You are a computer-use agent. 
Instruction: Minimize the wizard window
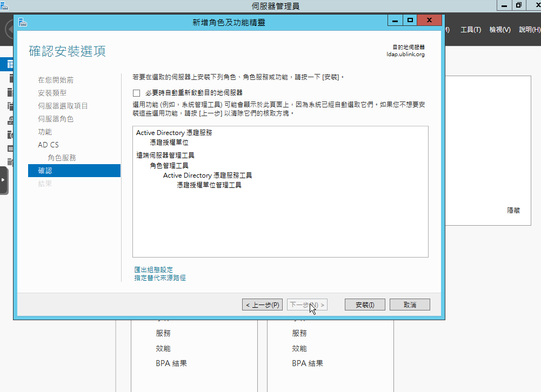395,21
